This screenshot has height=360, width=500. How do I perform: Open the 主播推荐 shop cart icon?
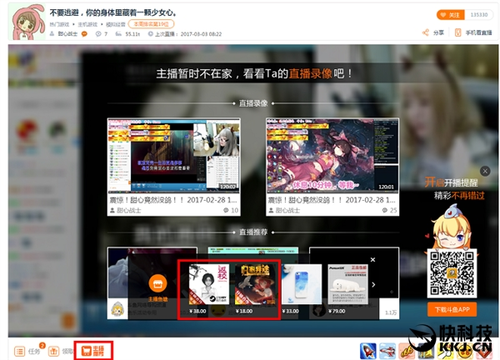click(x=93, y=351)
